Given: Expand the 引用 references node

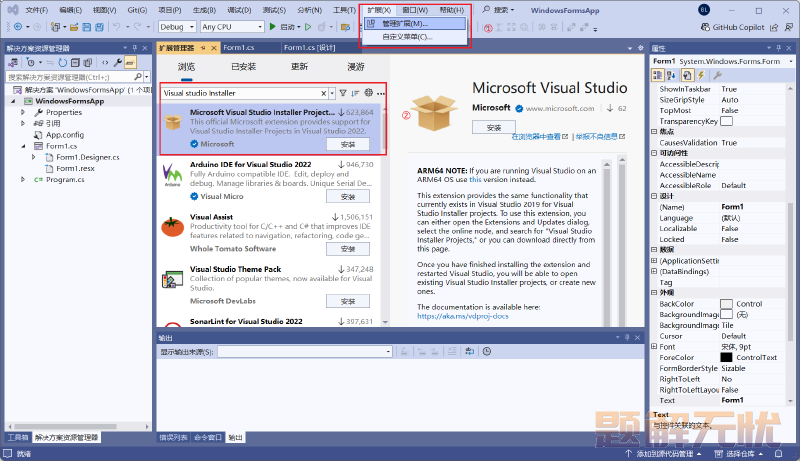Looking at the screenshot, I should tap(23, 123).
